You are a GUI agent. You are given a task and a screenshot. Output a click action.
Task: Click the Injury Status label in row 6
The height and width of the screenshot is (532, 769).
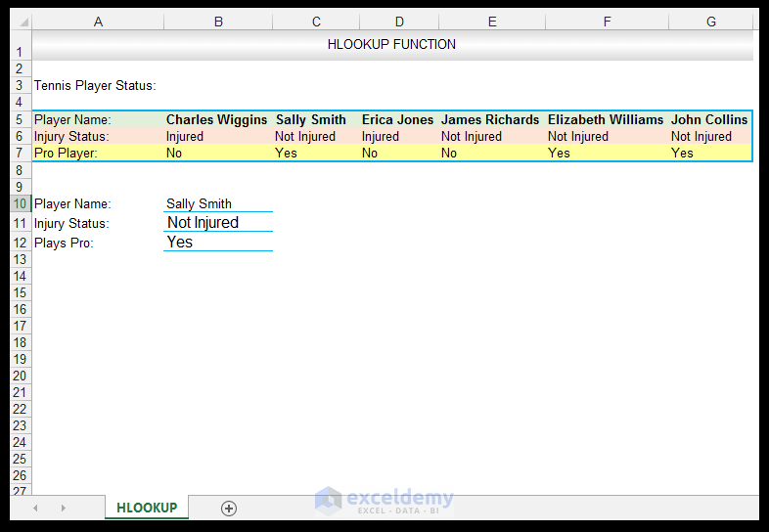(71, 136)
